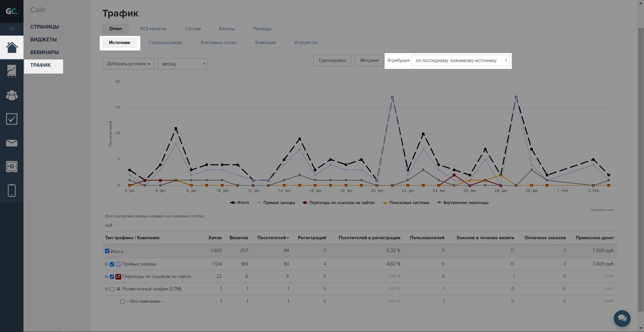Open the analytics chart board icon

12,71
